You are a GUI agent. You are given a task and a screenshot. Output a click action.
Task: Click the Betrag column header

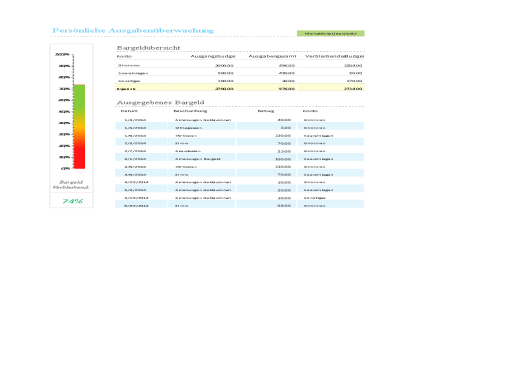(x=266, y=111)
